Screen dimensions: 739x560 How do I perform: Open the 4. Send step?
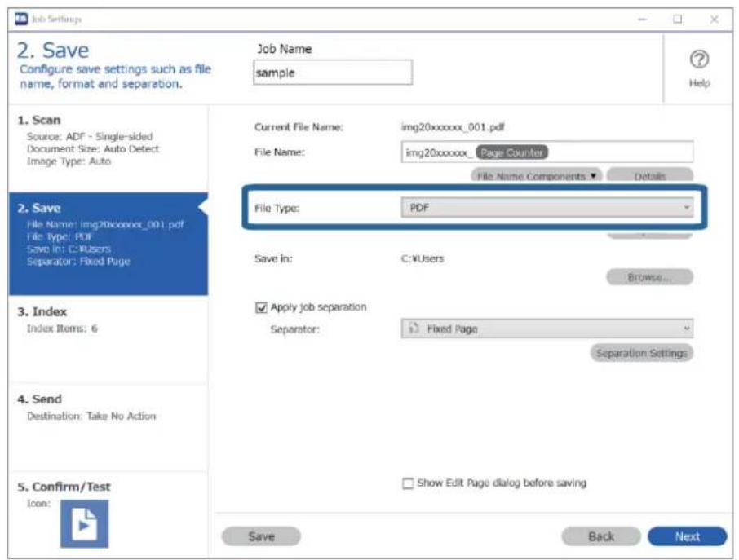tap(108, 428)
